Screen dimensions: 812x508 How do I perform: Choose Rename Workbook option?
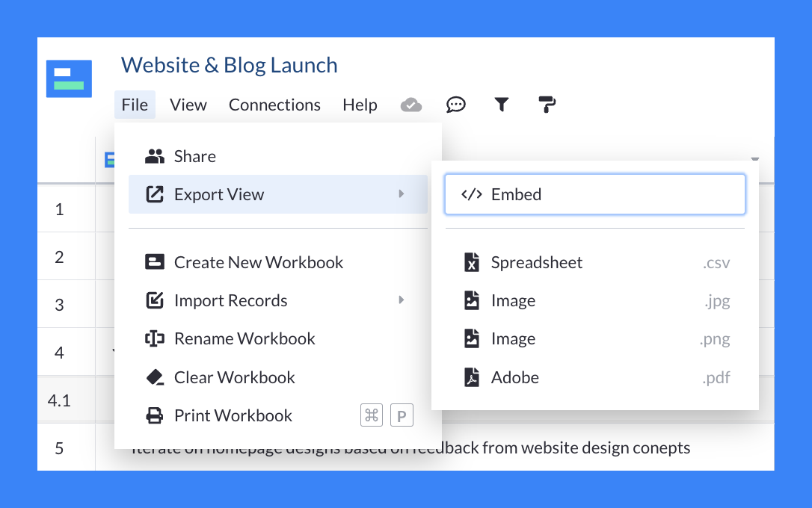point(244,338)
